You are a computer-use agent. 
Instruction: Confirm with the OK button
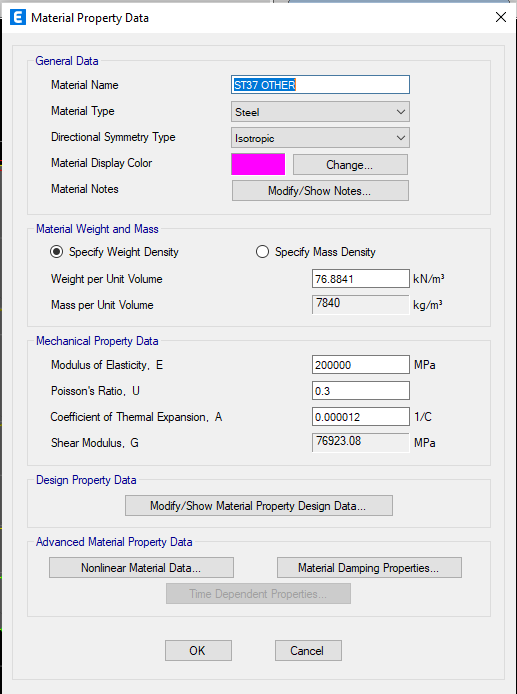[198, 651]
